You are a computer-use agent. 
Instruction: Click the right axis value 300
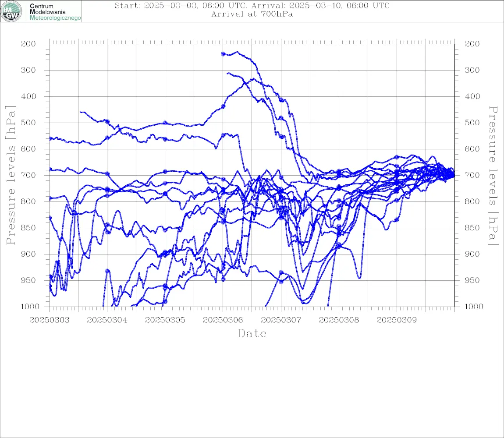472,70
